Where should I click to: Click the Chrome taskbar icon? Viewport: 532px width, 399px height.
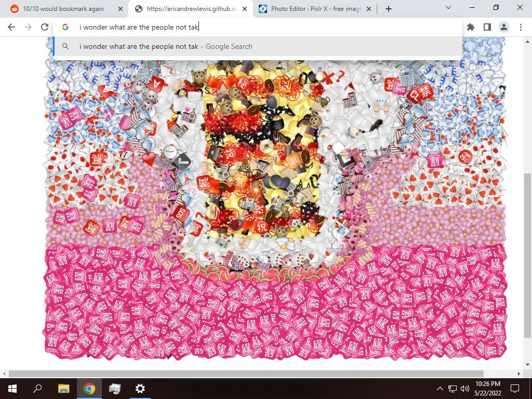89,389
